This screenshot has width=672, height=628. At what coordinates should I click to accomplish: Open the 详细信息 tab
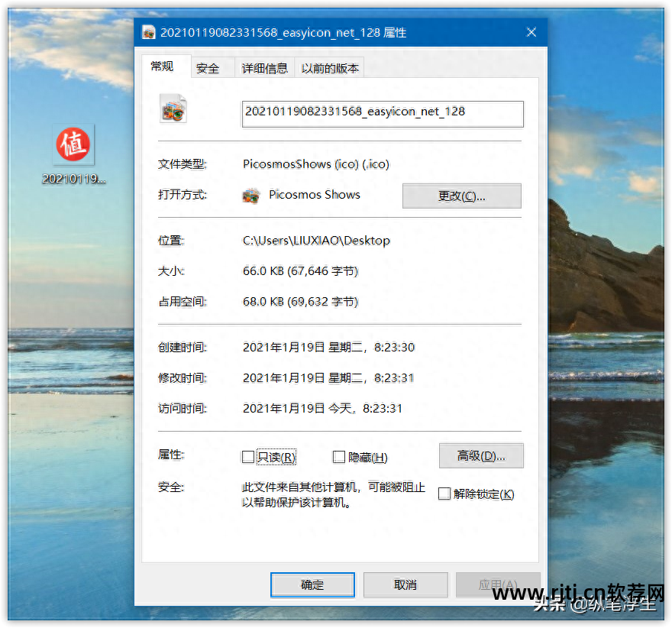pyautogui.click(x=264, y=68)
